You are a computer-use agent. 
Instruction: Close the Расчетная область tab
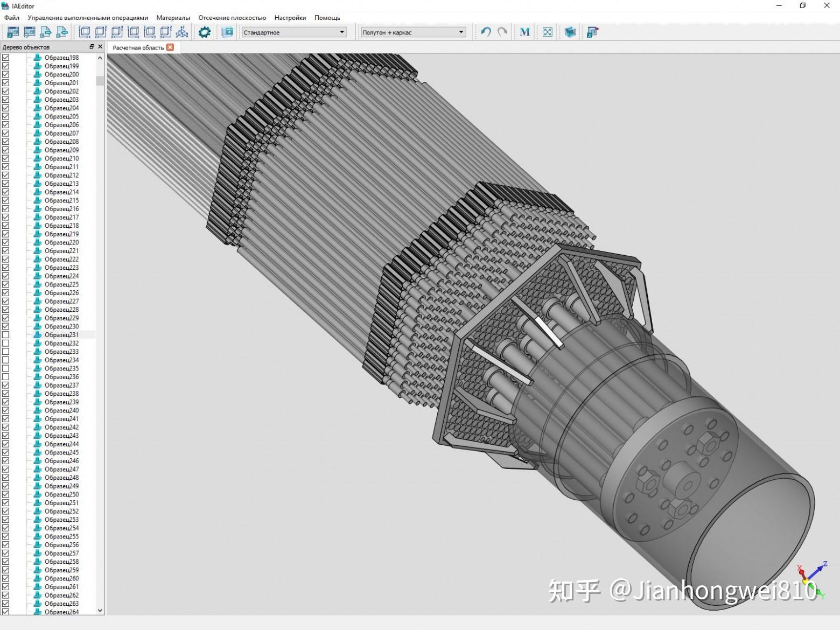[171, 47]
